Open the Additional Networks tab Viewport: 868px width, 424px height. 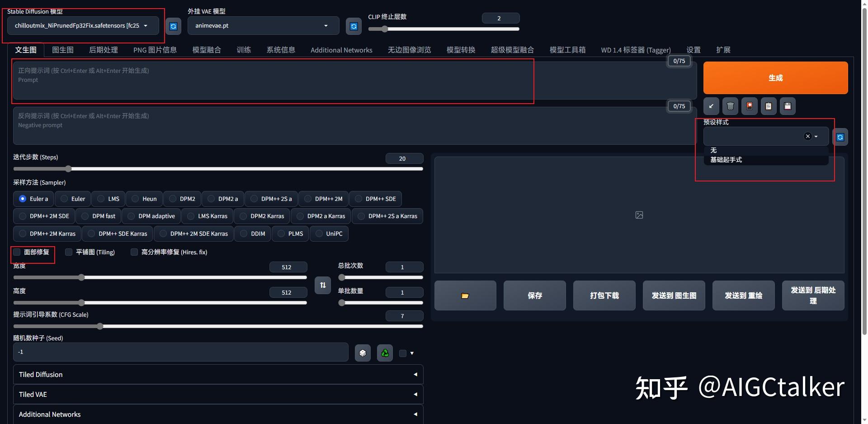341,50
